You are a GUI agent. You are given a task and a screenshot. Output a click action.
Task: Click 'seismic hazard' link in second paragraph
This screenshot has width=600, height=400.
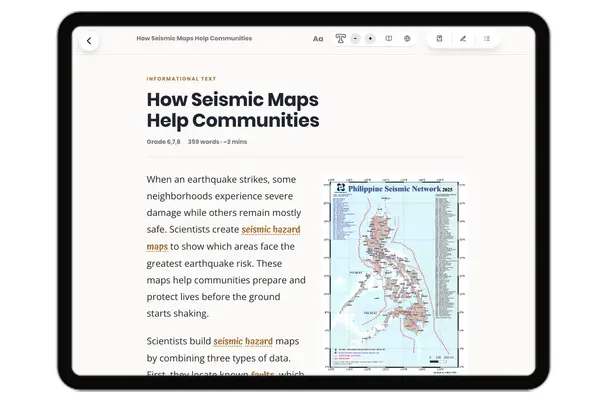243,341
